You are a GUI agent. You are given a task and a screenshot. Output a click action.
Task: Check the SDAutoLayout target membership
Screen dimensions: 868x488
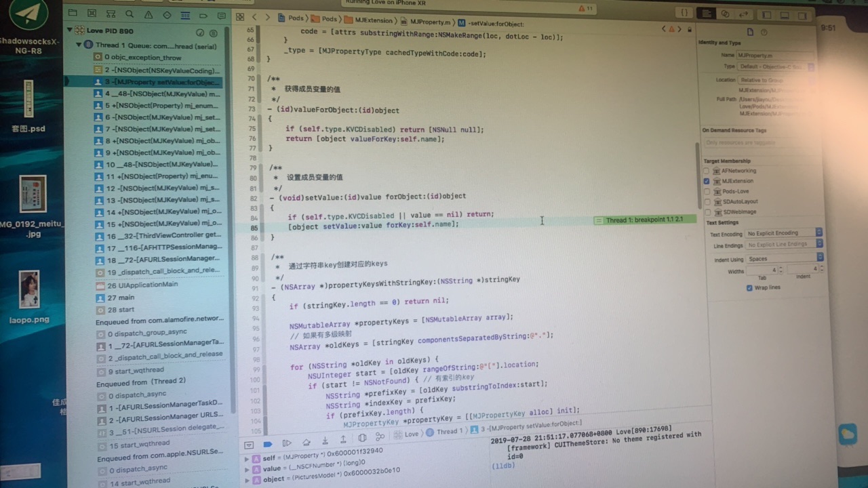tap(707, 202)
